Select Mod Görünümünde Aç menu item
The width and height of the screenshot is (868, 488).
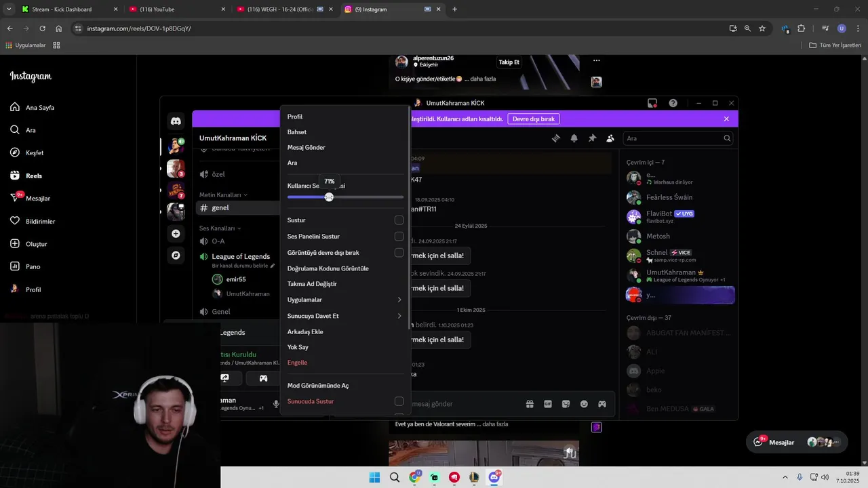click(x=345, y=386)
